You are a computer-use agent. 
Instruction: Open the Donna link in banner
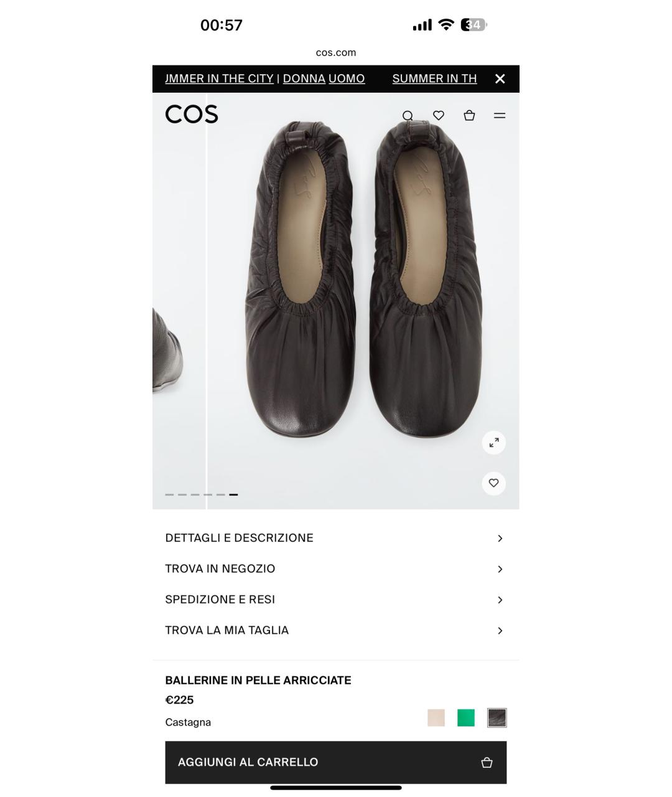point(304,79)
